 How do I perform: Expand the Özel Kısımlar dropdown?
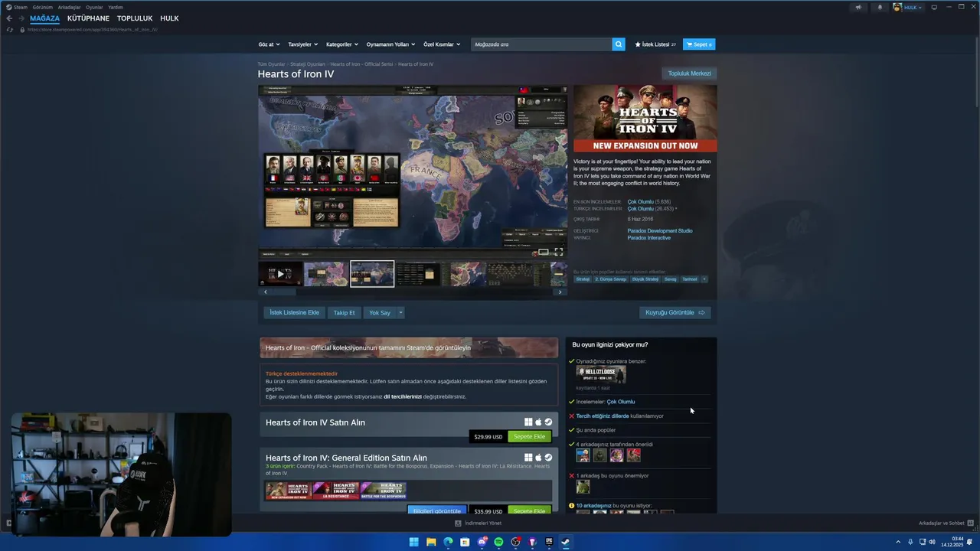coord(442,44)
